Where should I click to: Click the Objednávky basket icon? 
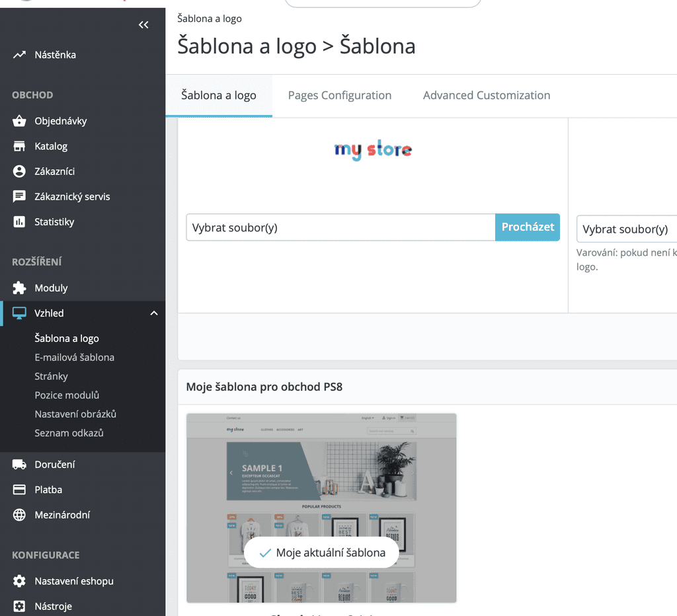point(19,121)
